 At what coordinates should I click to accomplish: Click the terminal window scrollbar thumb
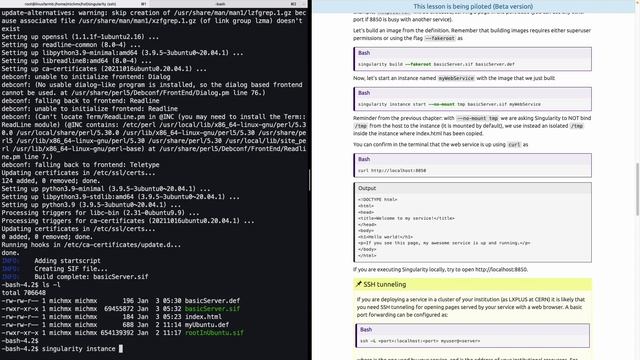[x=309, y=180]
